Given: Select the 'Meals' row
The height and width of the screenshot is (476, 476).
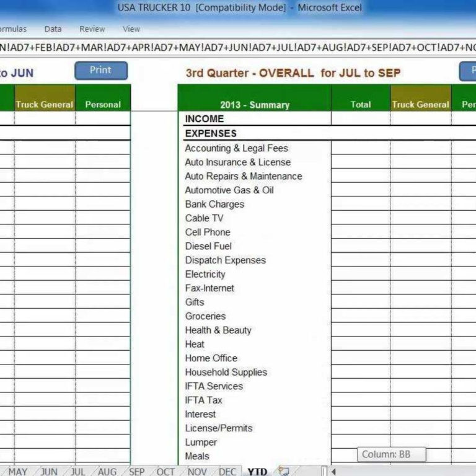Looking at the screenshot, I should coord(197,456).
